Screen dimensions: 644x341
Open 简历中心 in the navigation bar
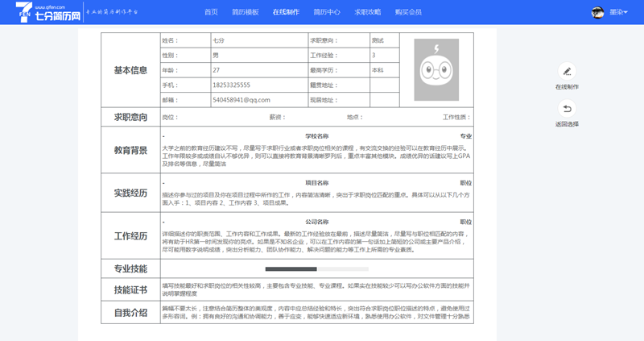(x=327, y=12)
